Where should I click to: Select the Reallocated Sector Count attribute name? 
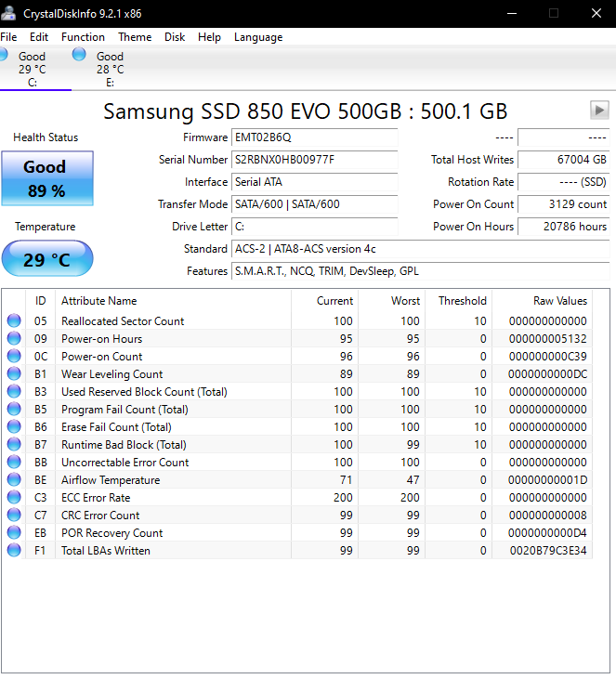(x=123, y=321)
